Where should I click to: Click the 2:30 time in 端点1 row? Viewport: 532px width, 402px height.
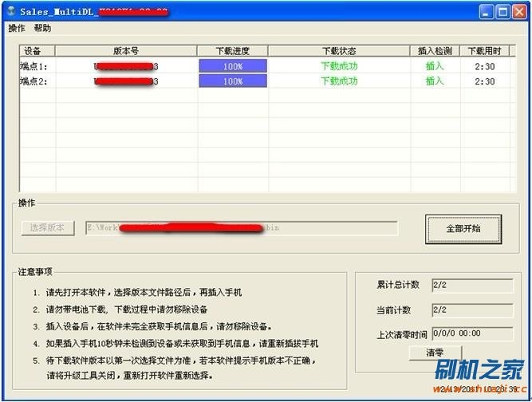[x=485, y=66]
